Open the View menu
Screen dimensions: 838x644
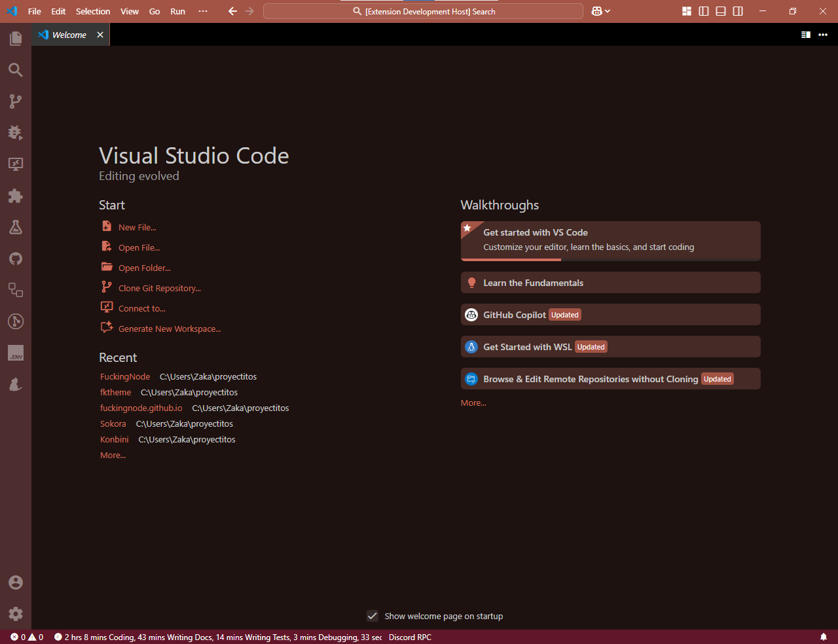(130, 11)
